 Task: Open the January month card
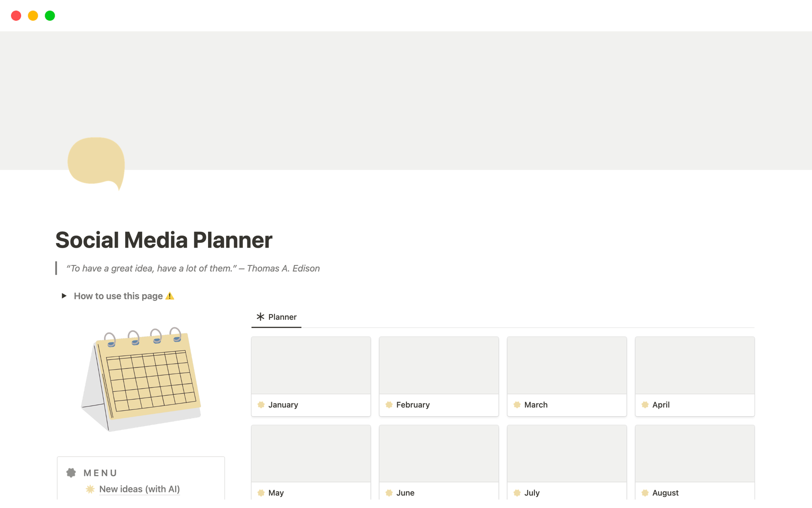tap(310, 376)
